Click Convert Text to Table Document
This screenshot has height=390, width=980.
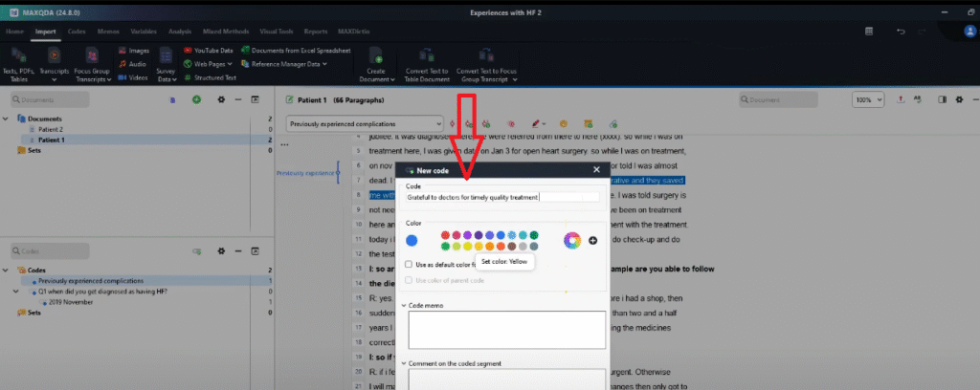428,65
